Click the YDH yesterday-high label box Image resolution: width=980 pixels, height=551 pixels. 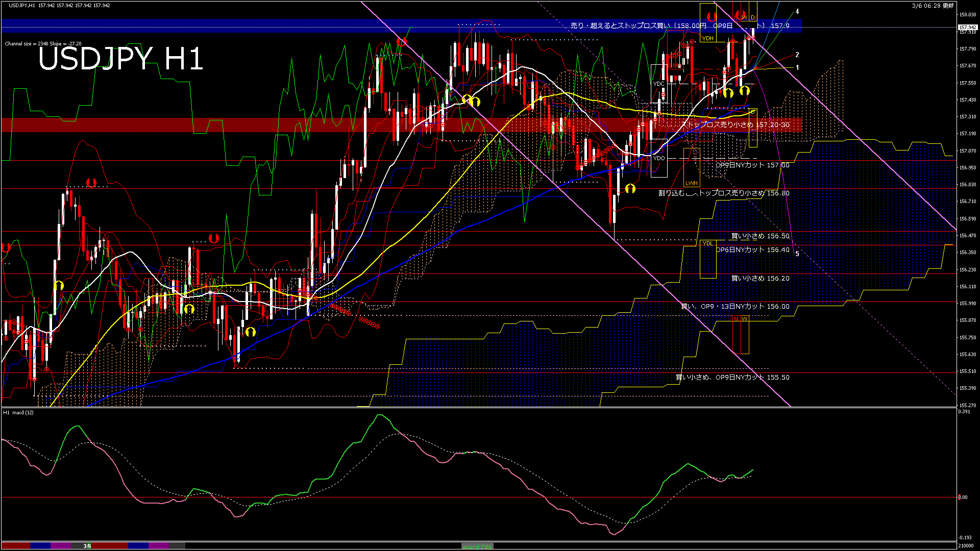(x=707, y=38)
